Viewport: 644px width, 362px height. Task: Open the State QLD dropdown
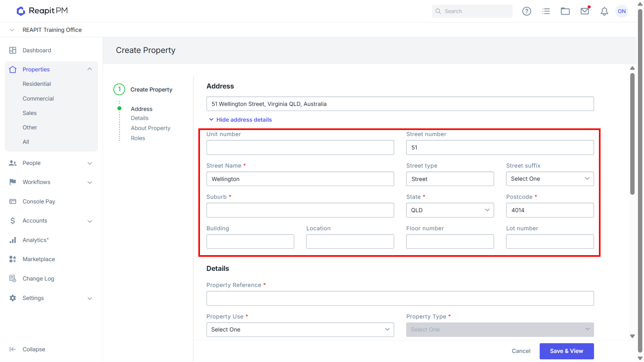450,210
